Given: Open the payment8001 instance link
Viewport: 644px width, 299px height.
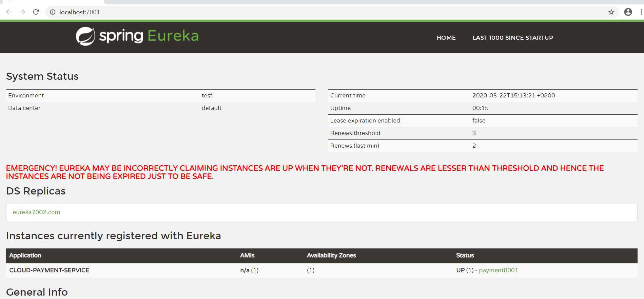Looking at the screenshot, I should (x=499, y=270).
